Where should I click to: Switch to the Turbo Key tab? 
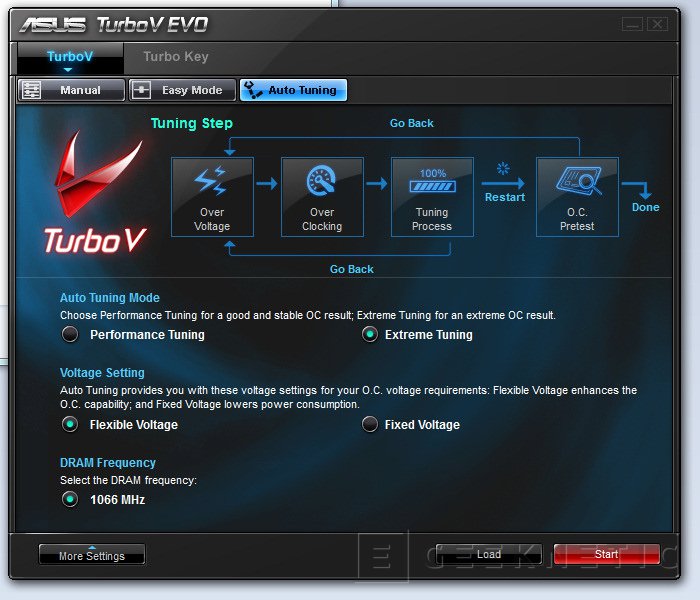coord(176,57)
